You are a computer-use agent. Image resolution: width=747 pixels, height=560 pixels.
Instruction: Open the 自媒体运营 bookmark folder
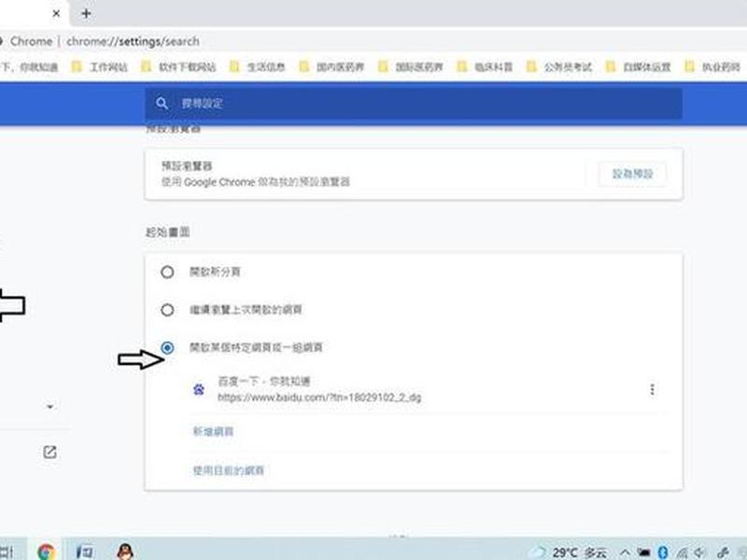639,66
